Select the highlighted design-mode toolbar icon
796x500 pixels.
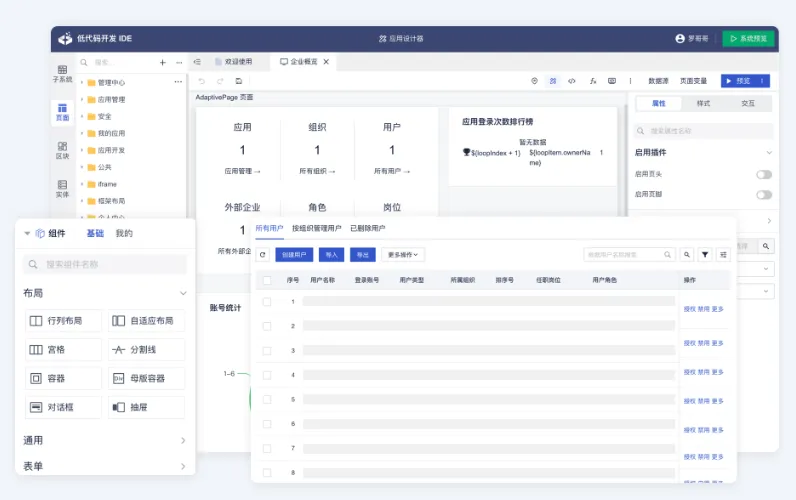pyautogui.click(x=553, y=81)
